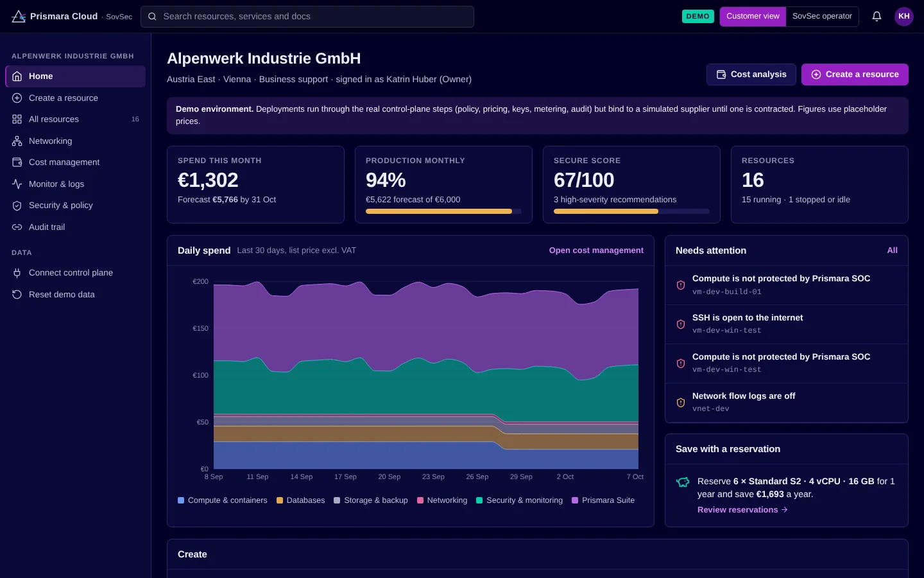
Task: Click the Monitor & logs pulse icon
Action: 17,184
